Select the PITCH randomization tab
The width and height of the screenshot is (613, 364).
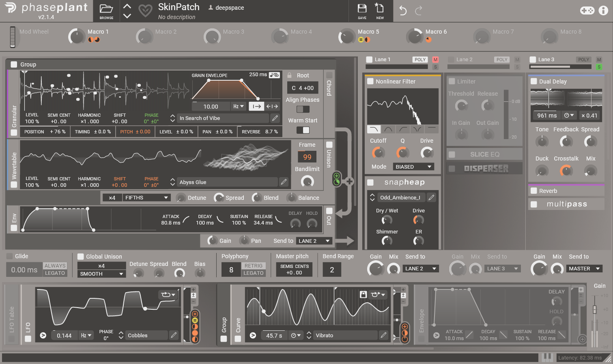pos(135,132)
